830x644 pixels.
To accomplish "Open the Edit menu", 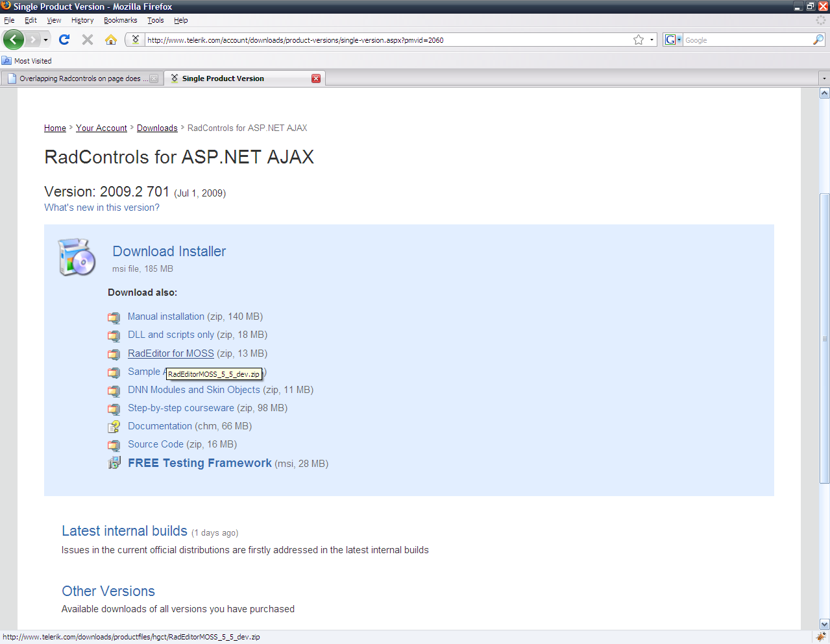I will pos(31,20).
